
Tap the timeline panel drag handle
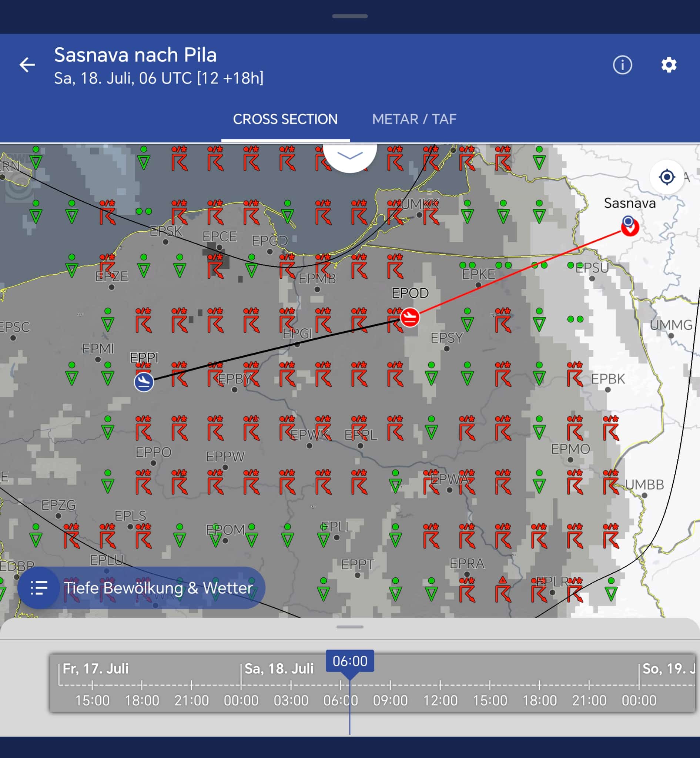[x=349, y=627]
